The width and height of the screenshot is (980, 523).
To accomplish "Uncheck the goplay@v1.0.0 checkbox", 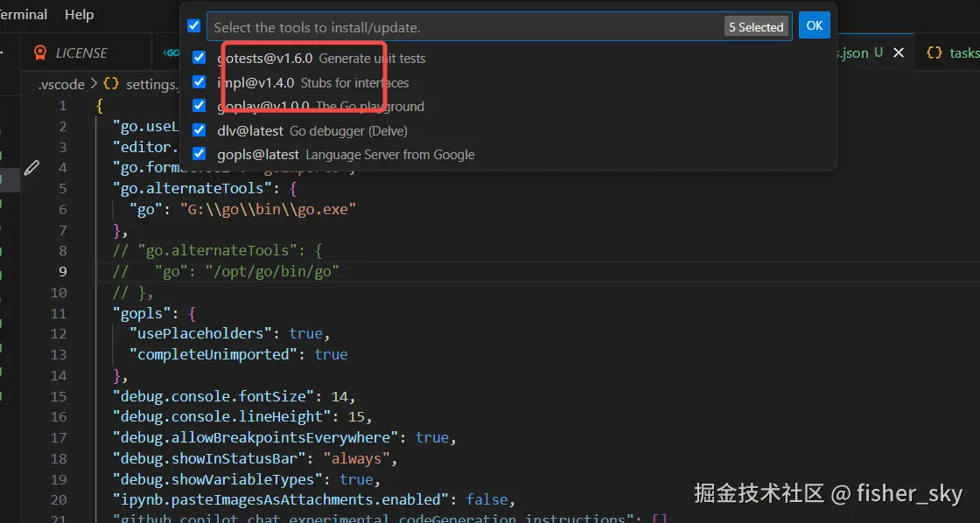I will pos(199,106).
